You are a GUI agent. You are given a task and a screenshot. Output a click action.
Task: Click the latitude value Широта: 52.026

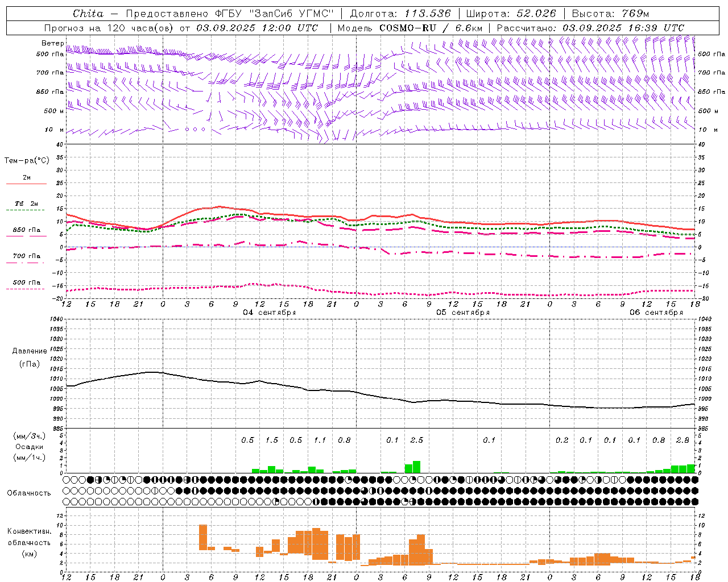[x=511, y=14]
